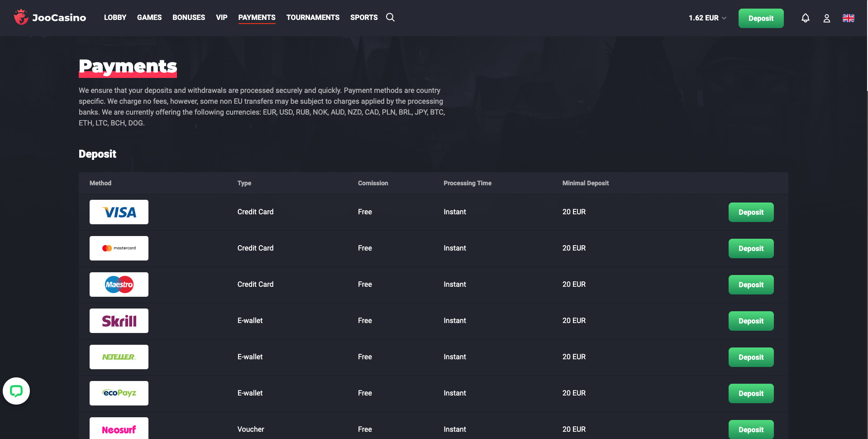
Task: Click 20 EUR in the Maestro row
Action: tap(574, 284)
